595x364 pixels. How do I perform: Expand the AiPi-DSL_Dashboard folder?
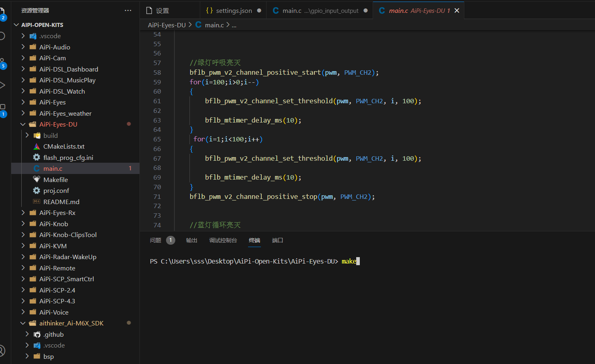(x=23, y=69)
